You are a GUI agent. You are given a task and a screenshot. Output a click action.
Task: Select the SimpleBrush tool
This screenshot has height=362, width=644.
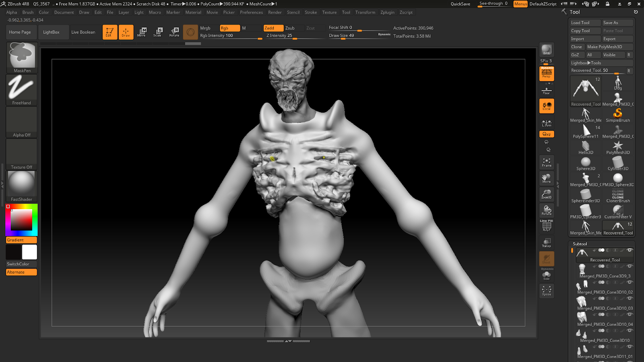(618, 115)
